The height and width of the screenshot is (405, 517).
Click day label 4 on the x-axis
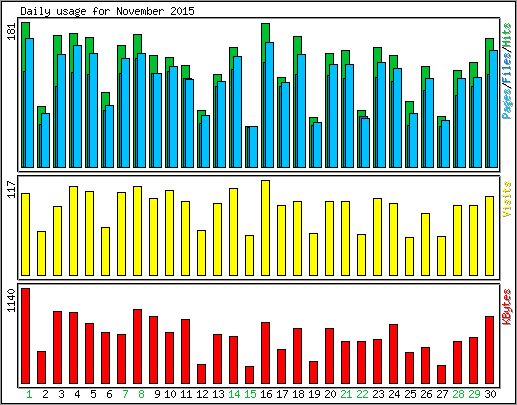coord(77,394)
